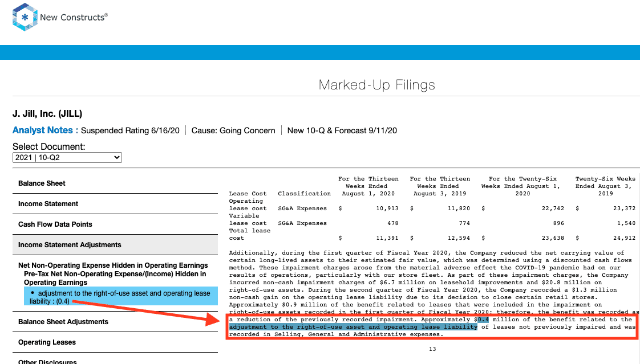Click the 1,540 variable lease cost cell

626,223
